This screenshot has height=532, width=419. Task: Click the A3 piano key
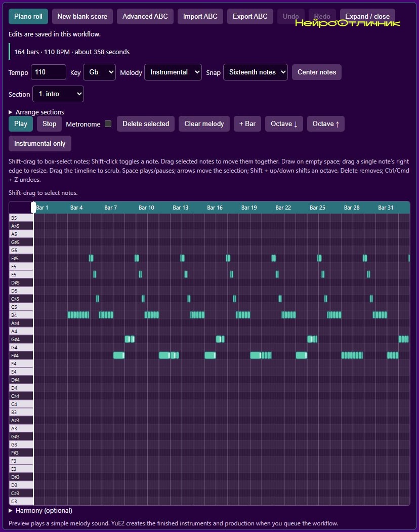click(x=21, y=429)
